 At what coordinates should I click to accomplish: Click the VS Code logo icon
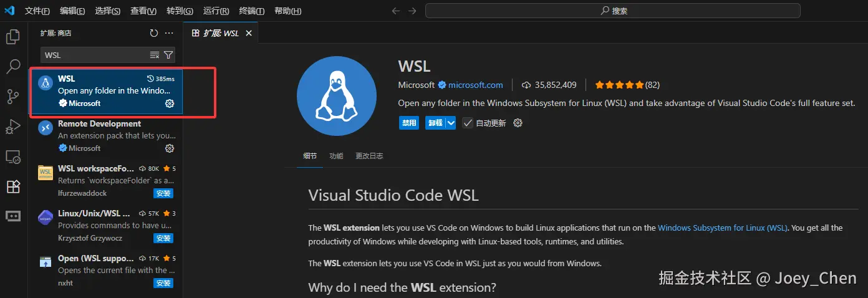pos(9,11)
